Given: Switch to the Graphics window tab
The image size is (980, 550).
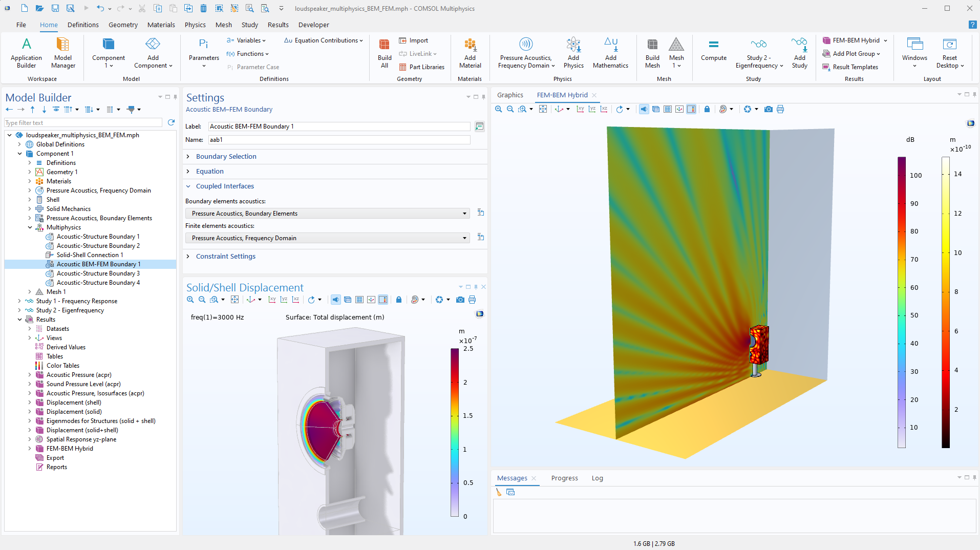Looking at the screenshot, I should [x=510, y=95].
